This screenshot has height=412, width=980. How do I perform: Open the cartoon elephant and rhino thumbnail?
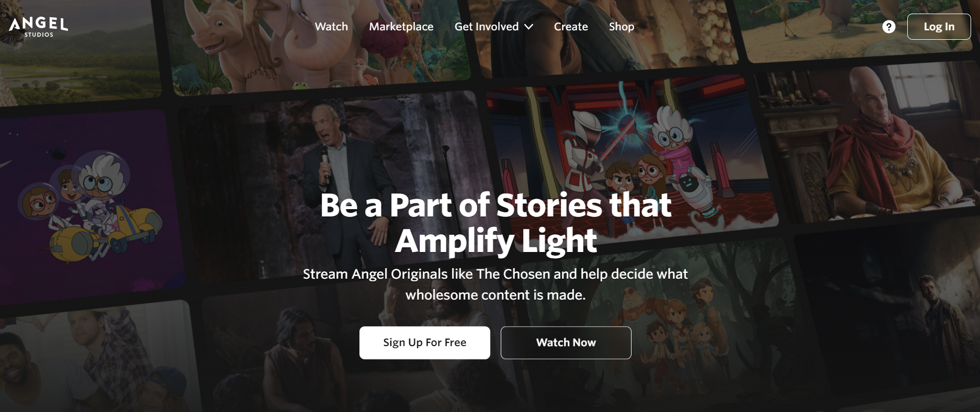pyautogui.click(x=319, y=44)
